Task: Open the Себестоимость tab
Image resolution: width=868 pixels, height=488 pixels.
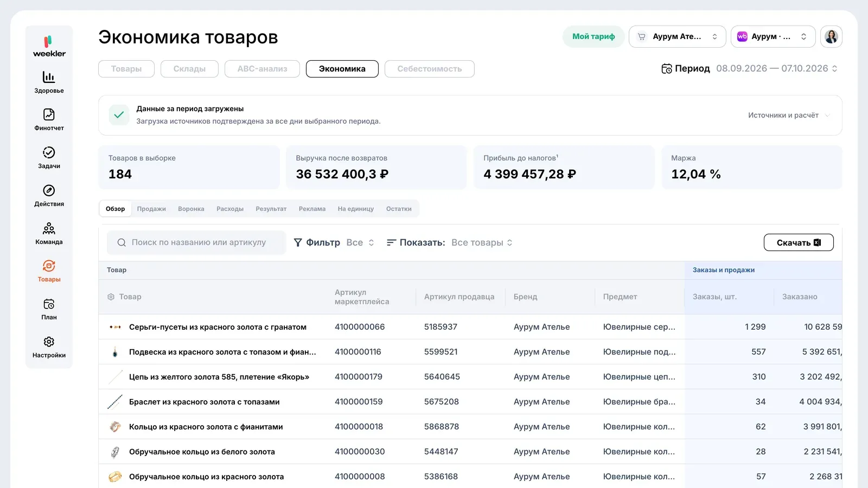Action: tap(430, 69)
